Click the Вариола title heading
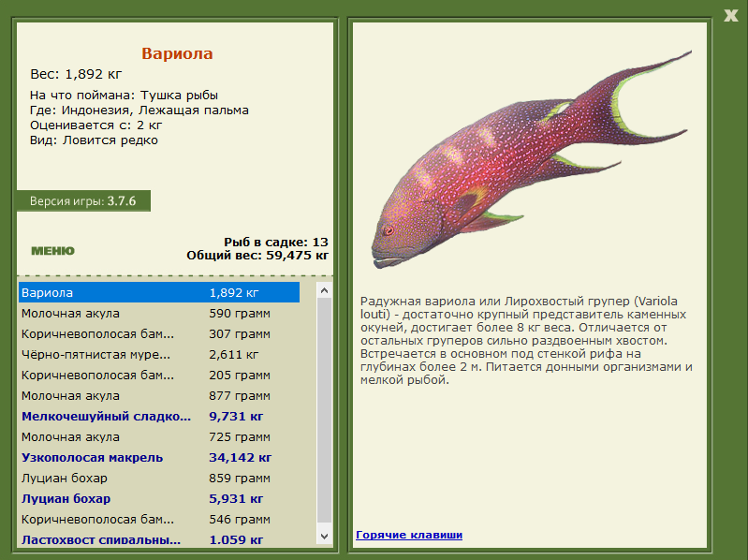 pyautogui.click(x=177, y=53)
